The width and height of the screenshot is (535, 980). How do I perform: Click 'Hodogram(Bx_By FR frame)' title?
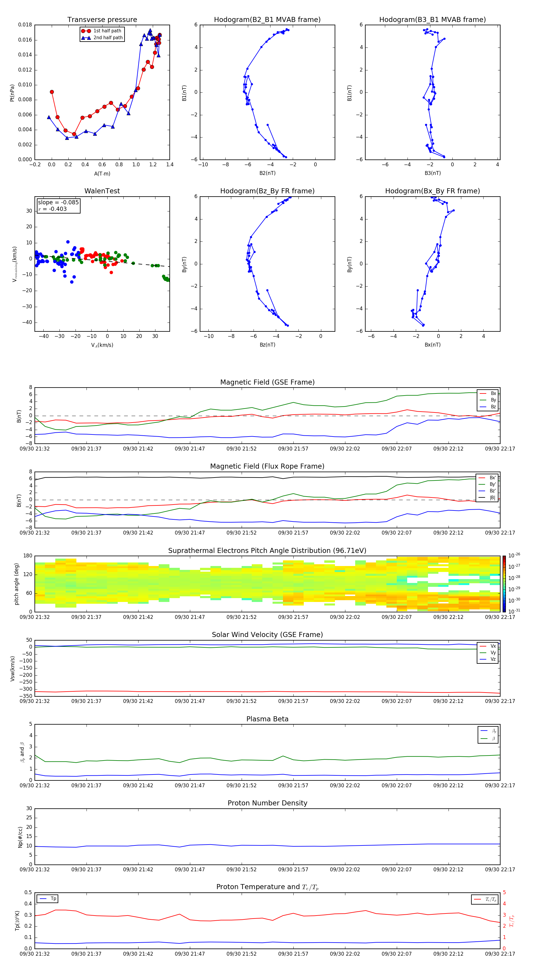point(432,191)
